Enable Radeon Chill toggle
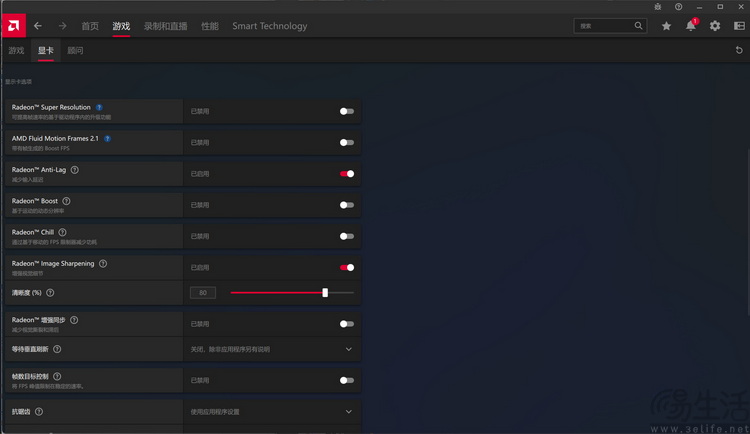Image resolution: width=750 pixels, height=434 pixels. click(347, 236)
